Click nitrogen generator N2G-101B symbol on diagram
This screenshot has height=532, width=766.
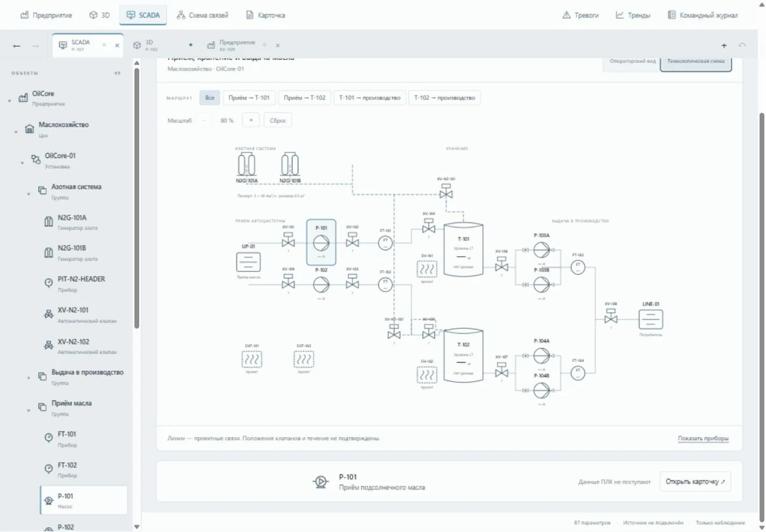click(290, 164)
